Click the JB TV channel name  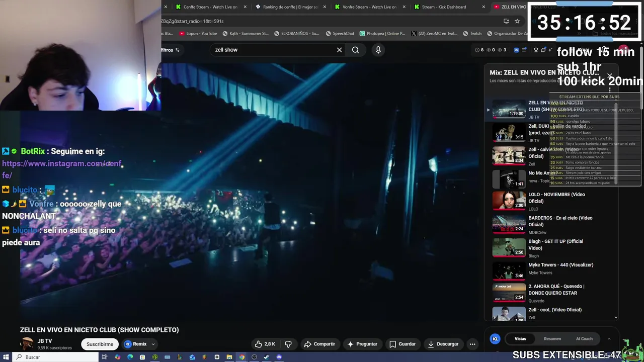tap(44, 341)
